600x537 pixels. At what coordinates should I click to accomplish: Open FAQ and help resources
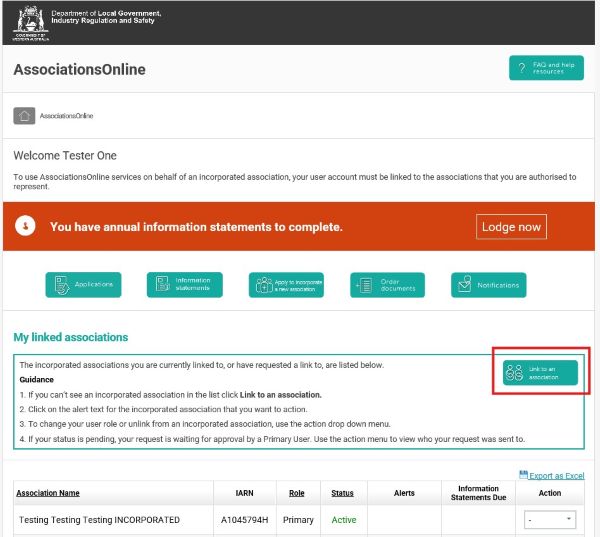[x=546, y=68]
